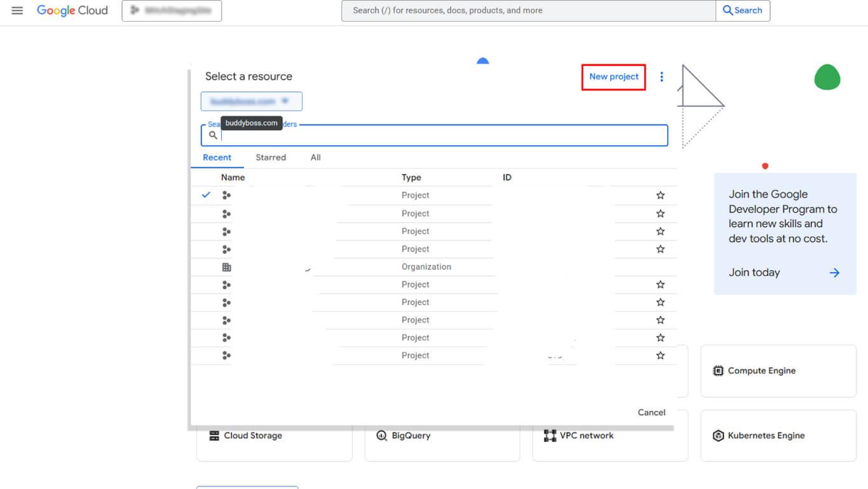Select the Organization row in resource list
The height and width of the screenshot is (489, 868).
(426, 267)
